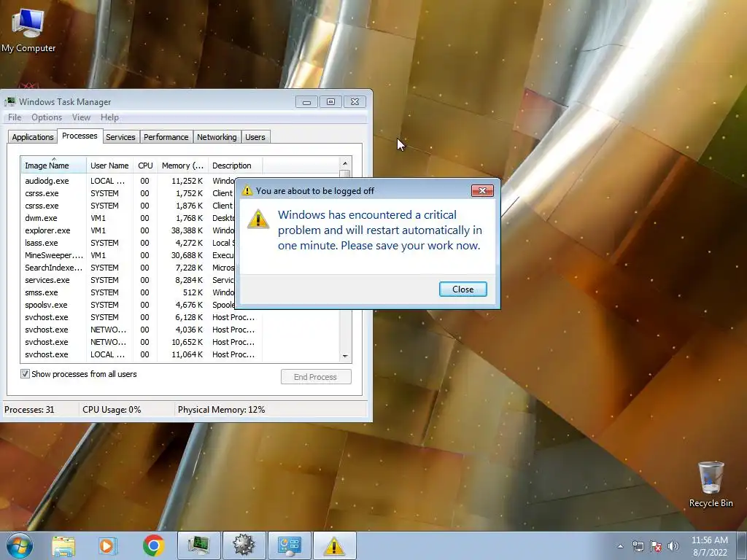
Task: Sort by the Image Name column header
Action: [x=53, y=166]
